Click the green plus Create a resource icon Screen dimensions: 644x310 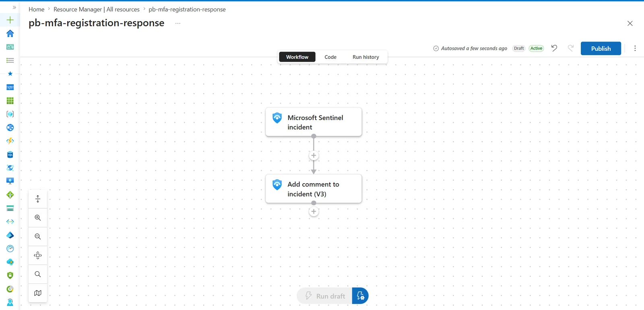coord(10,20)
